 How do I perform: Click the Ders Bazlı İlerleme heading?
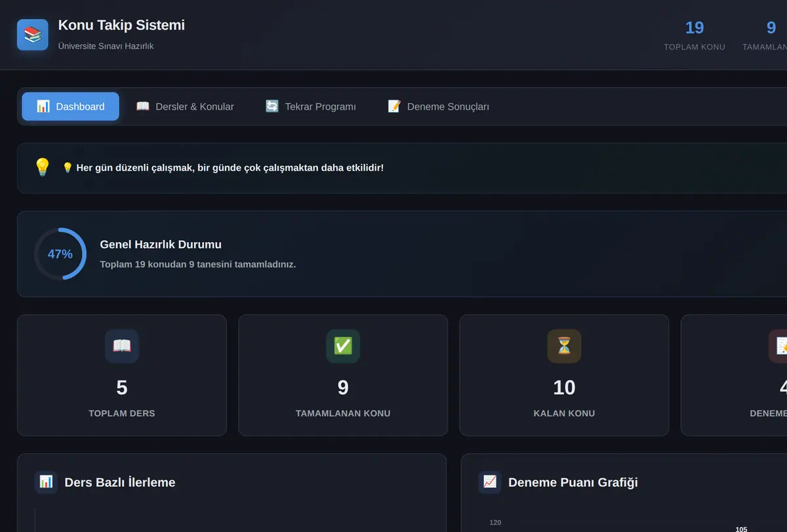point(120,482)
